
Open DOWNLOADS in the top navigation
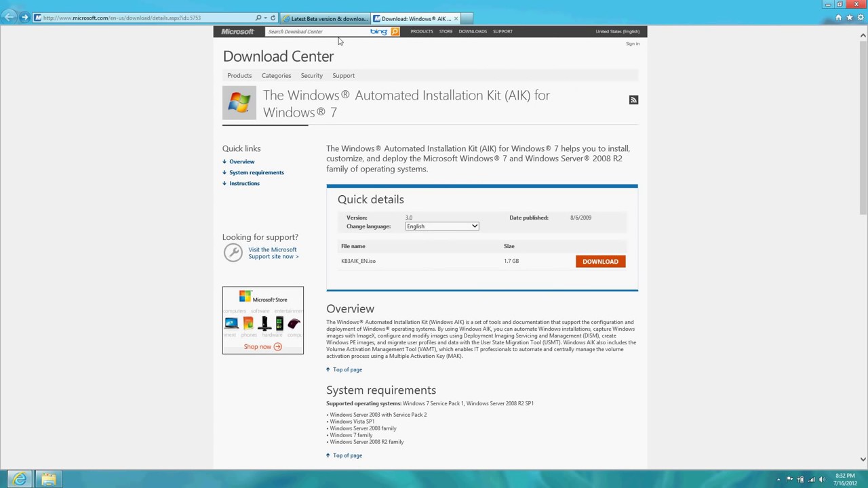tap(473, 31)
